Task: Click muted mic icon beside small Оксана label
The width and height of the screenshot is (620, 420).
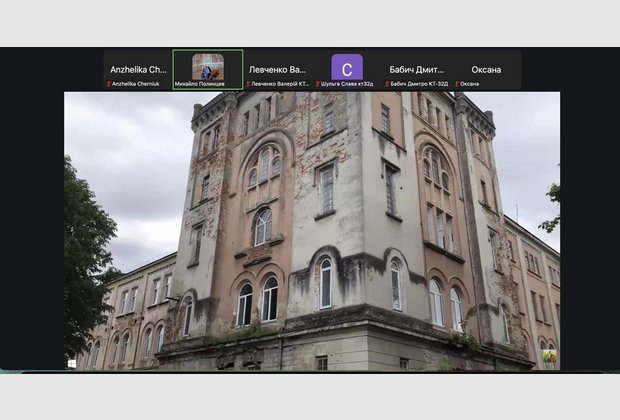Action: coord(457,84)
